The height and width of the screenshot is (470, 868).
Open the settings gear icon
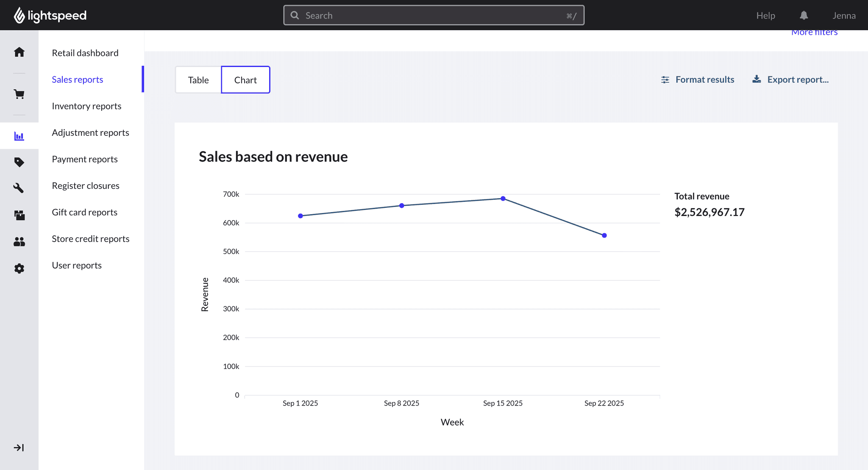click(x=19, y=269)
